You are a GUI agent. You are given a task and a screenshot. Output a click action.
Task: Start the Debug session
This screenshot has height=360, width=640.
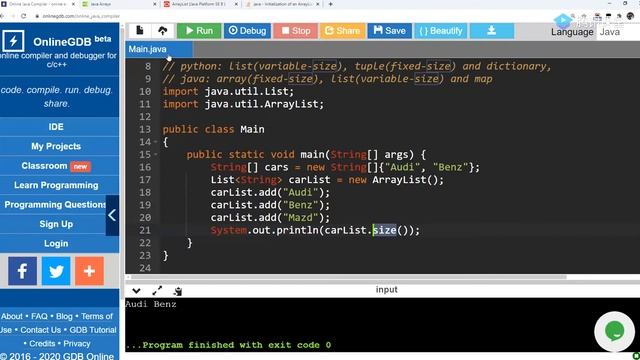pos(247,31)
